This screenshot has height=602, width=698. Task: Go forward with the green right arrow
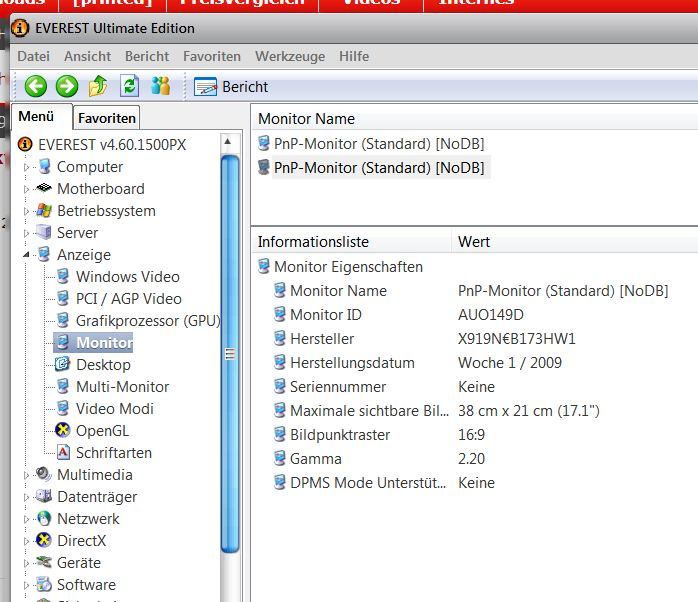[67, 86]
